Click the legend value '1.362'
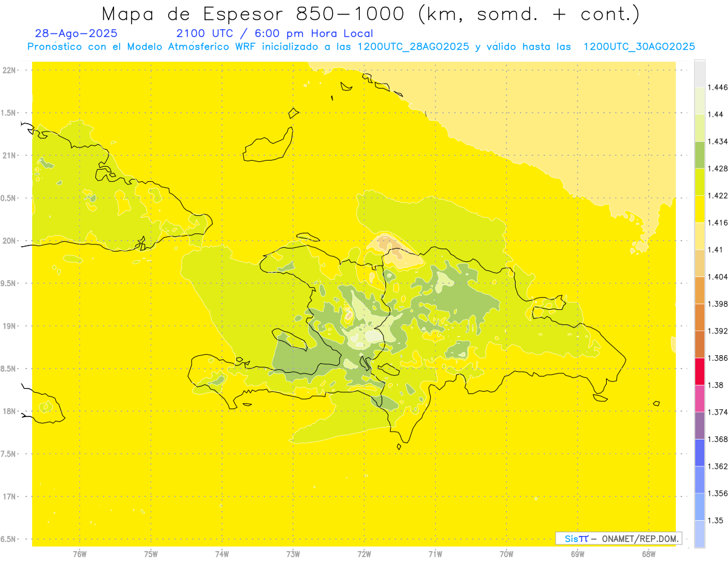 coord(716,466)
